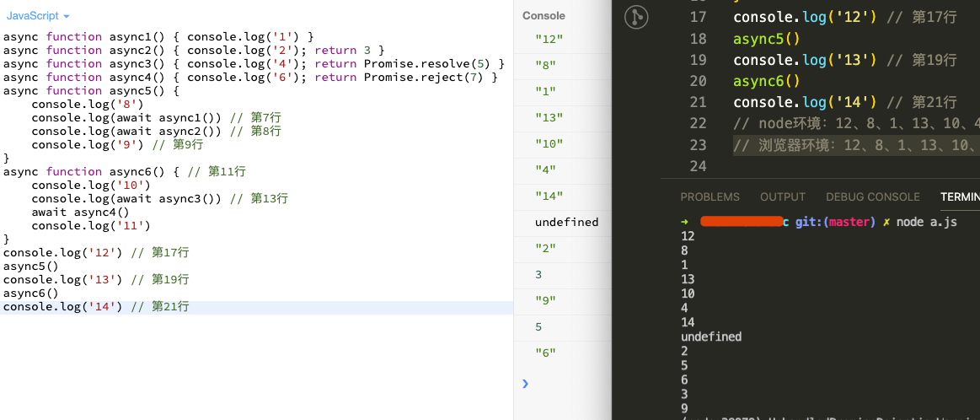980x420 pixels.
Task: Click the console prompt chevron
Action: (526, 383)
